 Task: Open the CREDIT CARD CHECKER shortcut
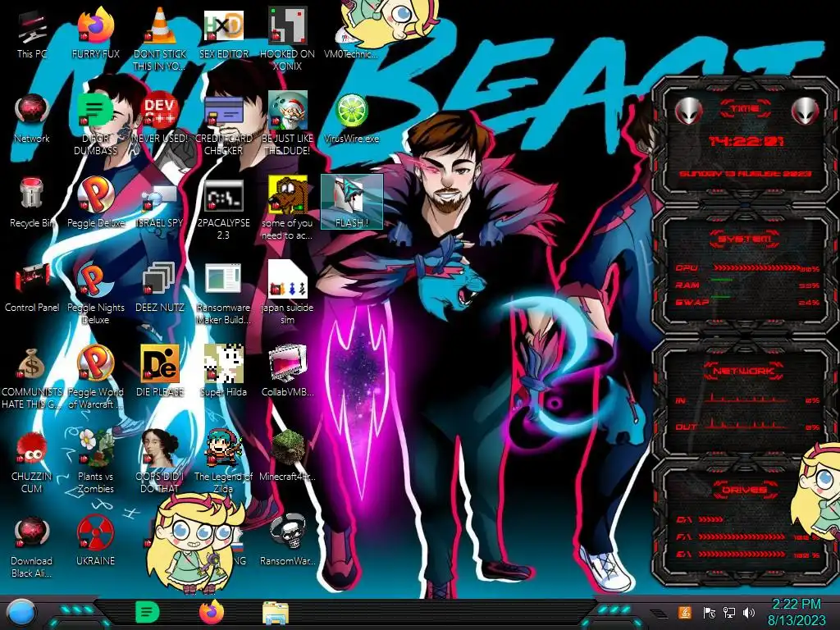click(x=223, y=124)
